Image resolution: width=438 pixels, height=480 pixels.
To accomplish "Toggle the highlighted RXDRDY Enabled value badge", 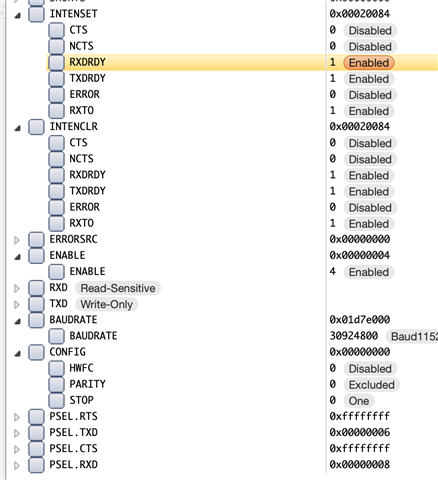I will pyautogui.click(x=369, y=63).
